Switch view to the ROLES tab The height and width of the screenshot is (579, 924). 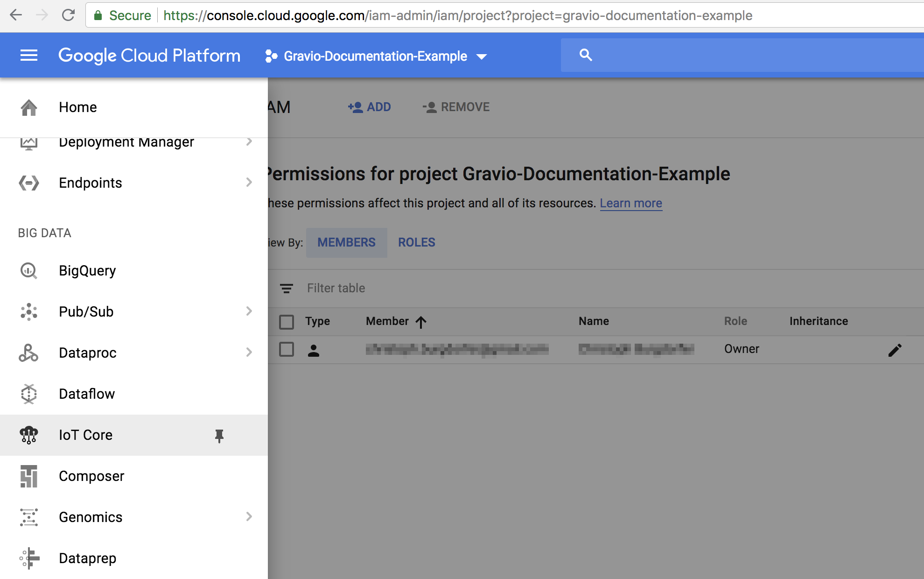[417, 242]
